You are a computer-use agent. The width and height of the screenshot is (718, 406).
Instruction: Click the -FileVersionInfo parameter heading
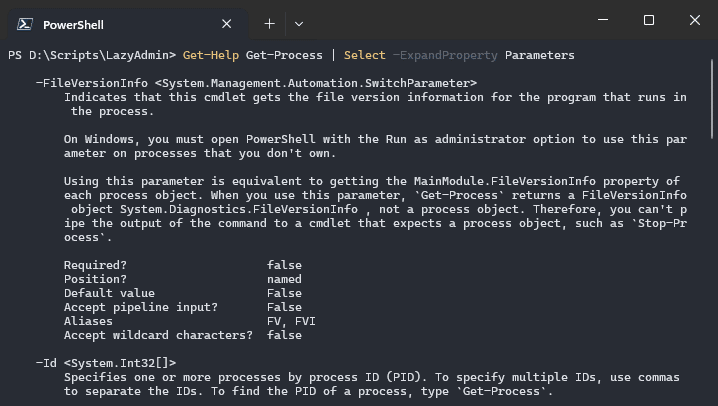[92, 83]
